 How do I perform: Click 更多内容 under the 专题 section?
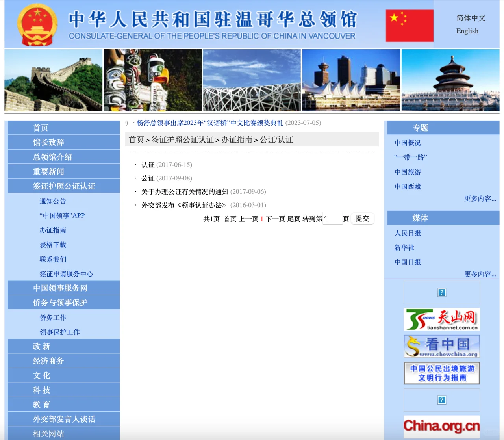tap(480, 199)
